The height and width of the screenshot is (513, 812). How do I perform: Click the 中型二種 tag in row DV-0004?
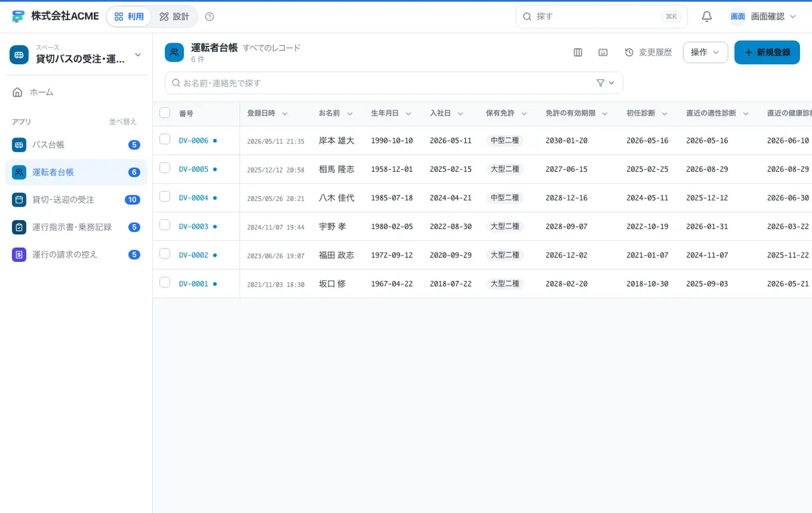[505, 198]
